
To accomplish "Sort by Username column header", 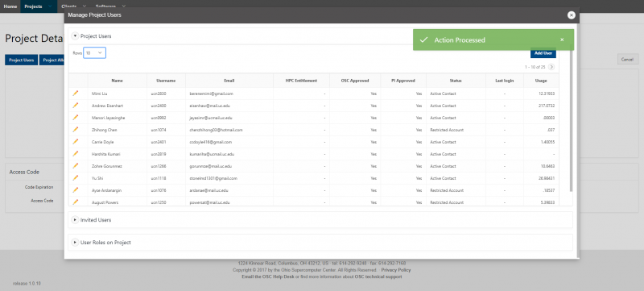I will pyautogui.click(x=166, y=81).
